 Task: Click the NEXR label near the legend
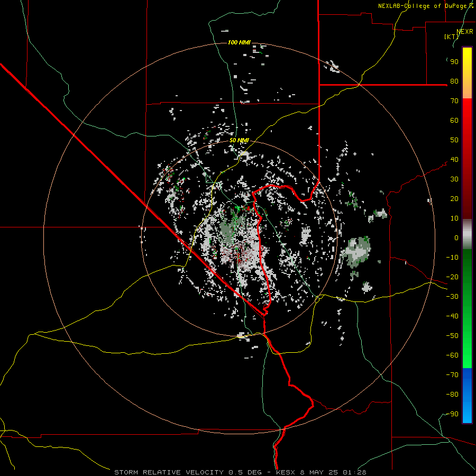click(x=465, y=32)
